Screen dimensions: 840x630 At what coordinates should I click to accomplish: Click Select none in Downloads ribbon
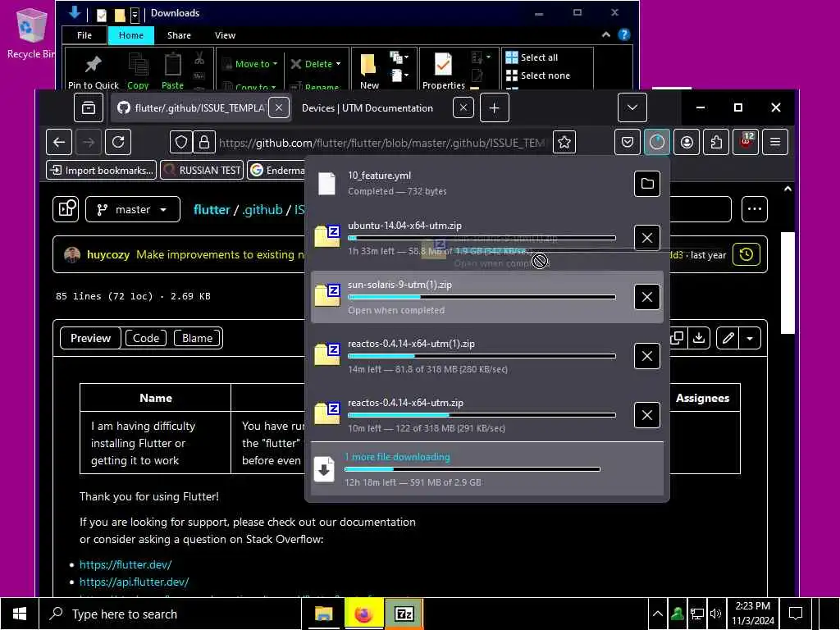coord(538,75)
